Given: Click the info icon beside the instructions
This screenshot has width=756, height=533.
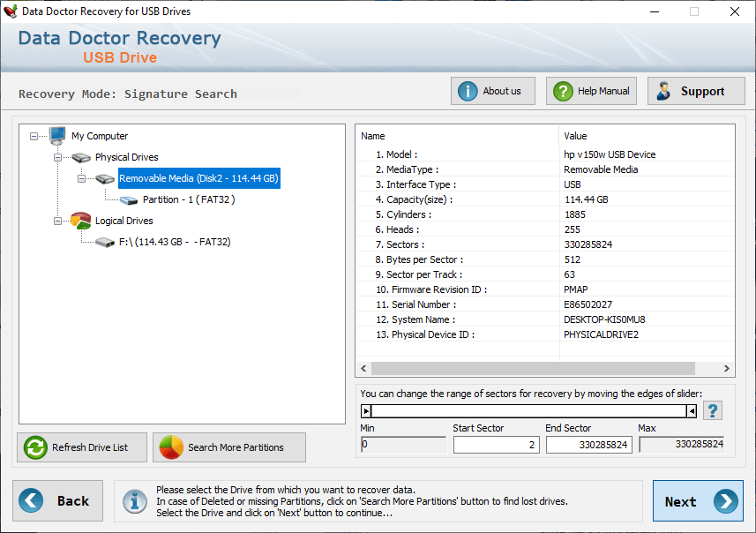Looking at the screenshot, I should click(x=135, y=501).
